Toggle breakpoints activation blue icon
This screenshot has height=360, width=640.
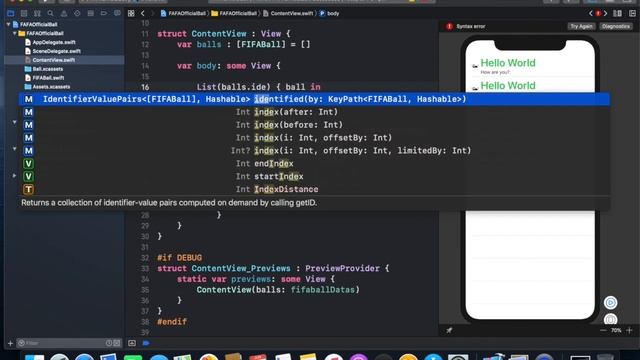[146, 343]
